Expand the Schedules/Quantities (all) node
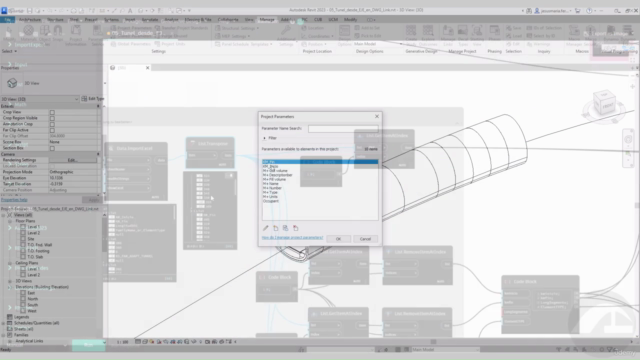Viewport: 640px width, 360px height. coord(4,323)
